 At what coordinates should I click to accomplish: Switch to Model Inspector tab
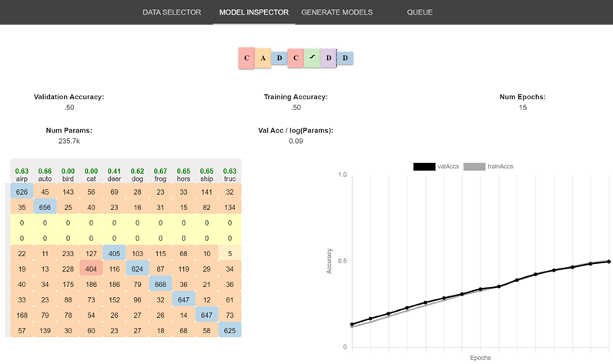(253, 12)
